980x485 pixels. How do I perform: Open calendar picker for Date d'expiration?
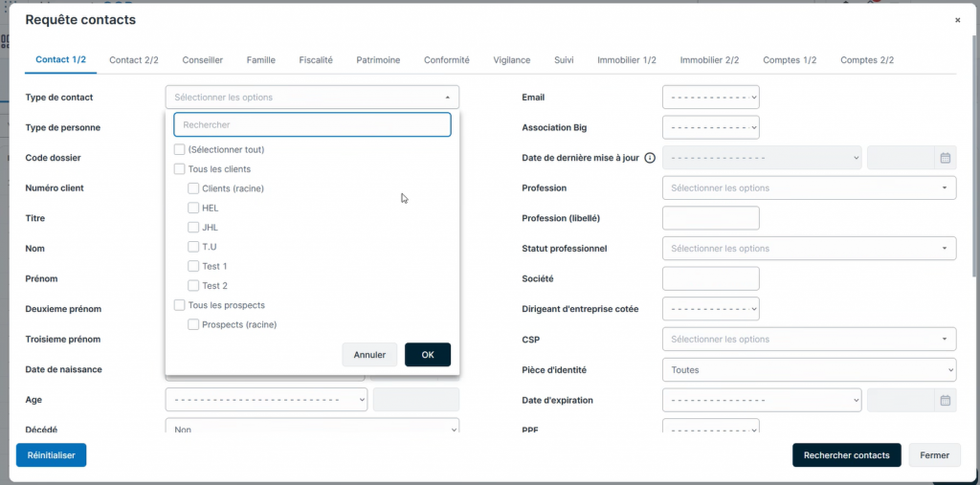(x=945, y=400)
